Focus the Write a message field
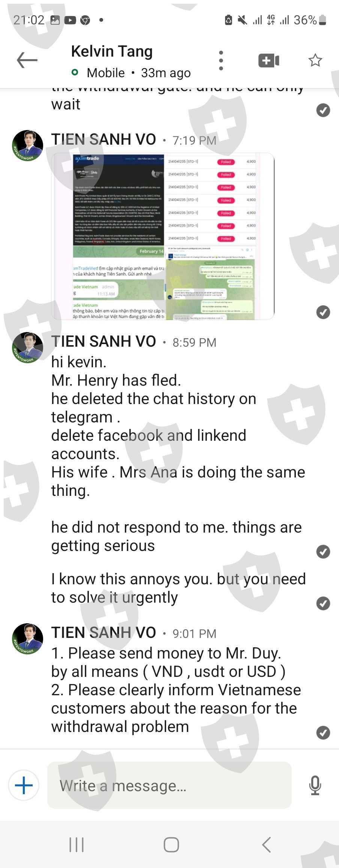 coord(169,785)
